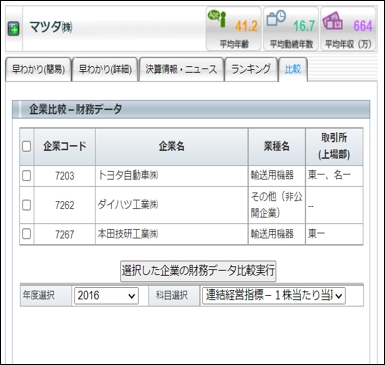Click その他（非公開企業） cell
The height and width of the screenshot is (365, 385).
(x=277, y=205)
